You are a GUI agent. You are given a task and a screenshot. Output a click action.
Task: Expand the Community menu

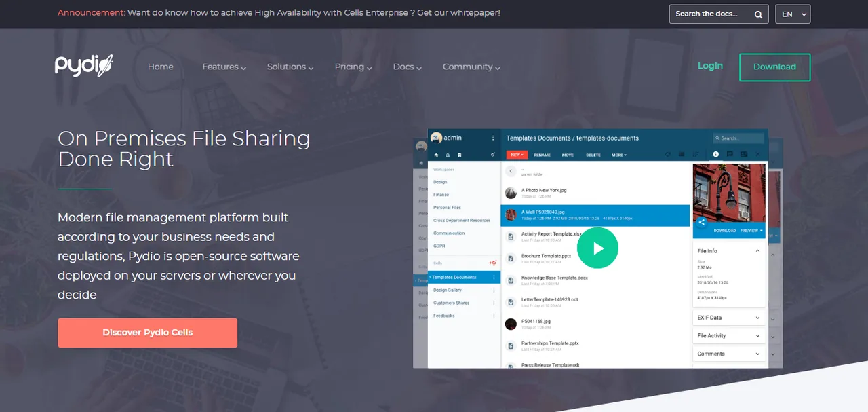tap(471, 67)
